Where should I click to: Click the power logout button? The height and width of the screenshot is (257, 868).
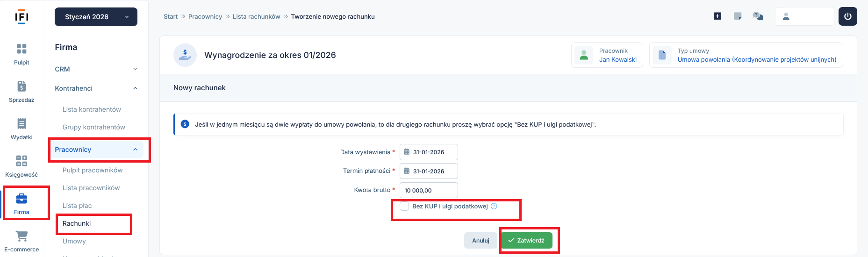(847, 16)
